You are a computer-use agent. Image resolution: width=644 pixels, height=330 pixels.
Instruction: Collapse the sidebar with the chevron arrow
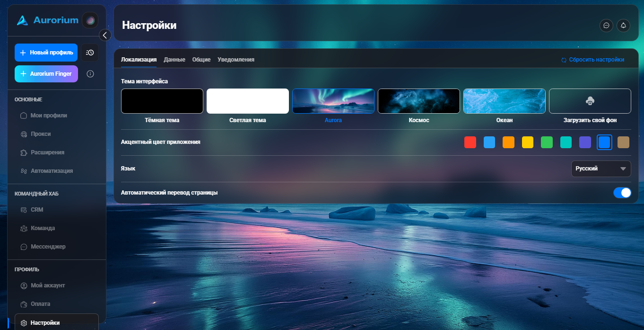point(105,35)
